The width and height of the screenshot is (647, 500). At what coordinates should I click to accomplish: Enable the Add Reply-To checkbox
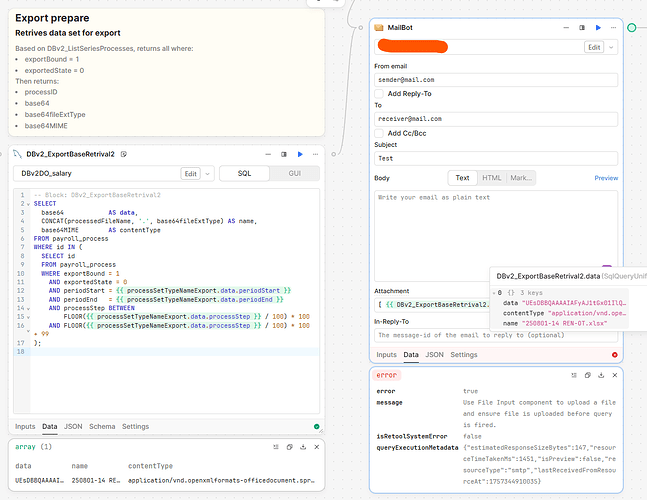pos(380,94)
